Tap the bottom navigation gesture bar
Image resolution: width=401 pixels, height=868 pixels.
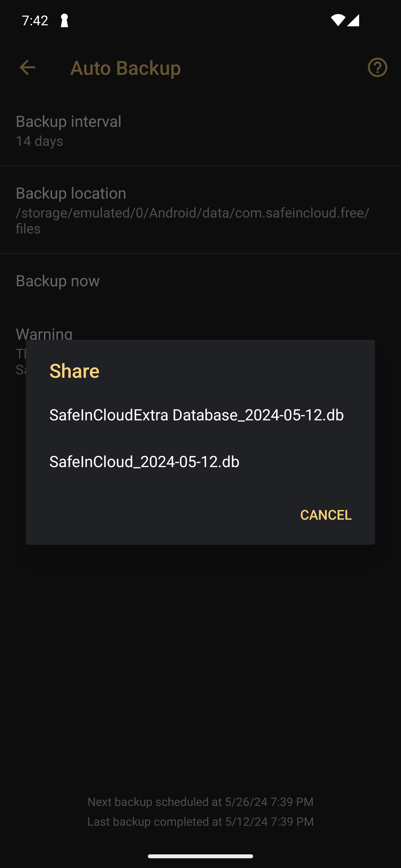[x=200, y=856]
